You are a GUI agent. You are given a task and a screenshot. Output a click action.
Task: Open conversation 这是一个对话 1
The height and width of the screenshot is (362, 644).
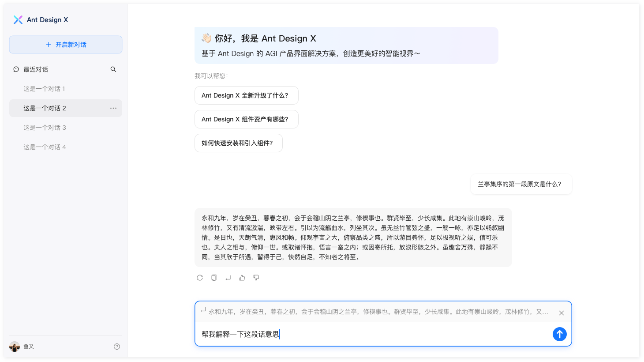[x=66, y=89]
